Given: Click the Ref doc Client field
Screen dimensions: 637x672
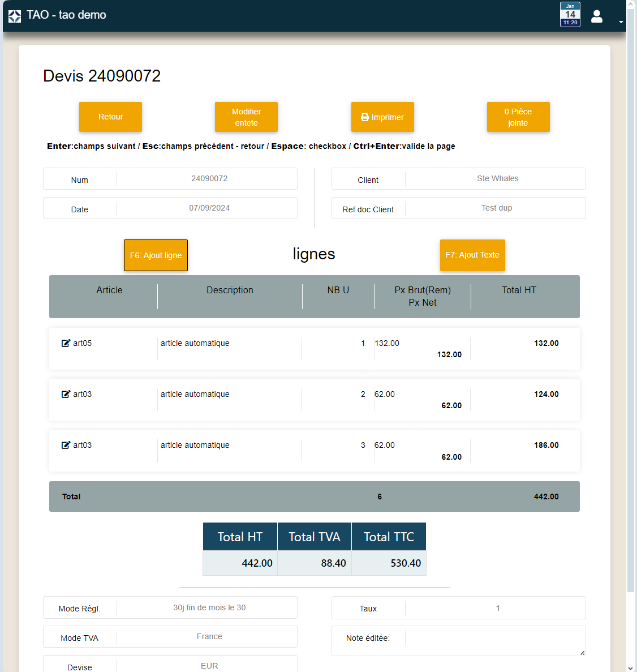Looking at the screenshot, I should 496,208.
